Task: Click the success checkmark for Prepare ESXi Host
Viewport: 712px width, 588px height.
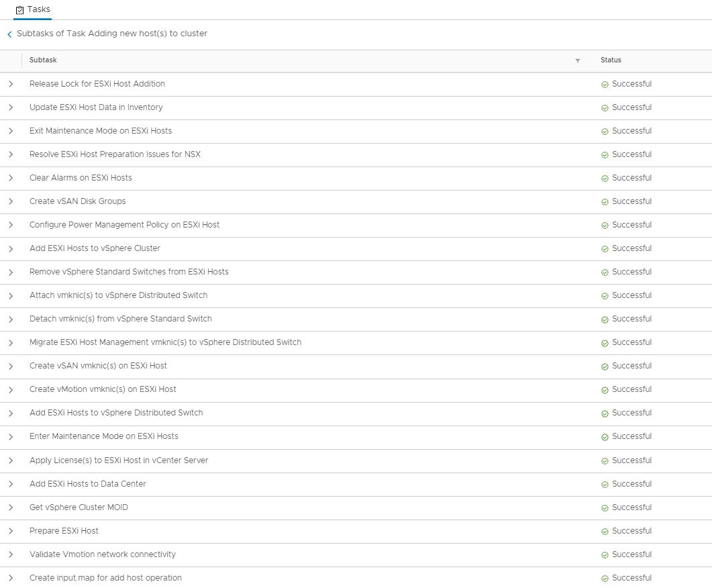Action: pos(605,532)
